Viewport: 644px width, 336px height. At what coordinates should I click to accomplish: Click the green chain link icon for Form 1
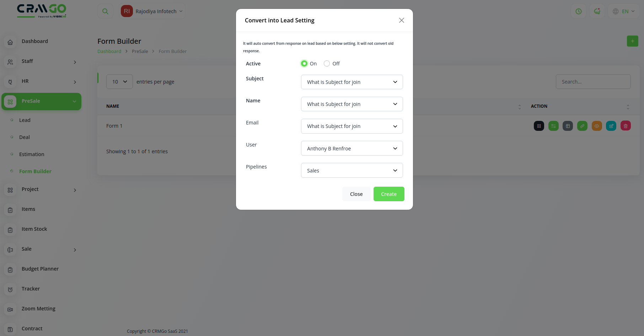(x=582, y=126)
